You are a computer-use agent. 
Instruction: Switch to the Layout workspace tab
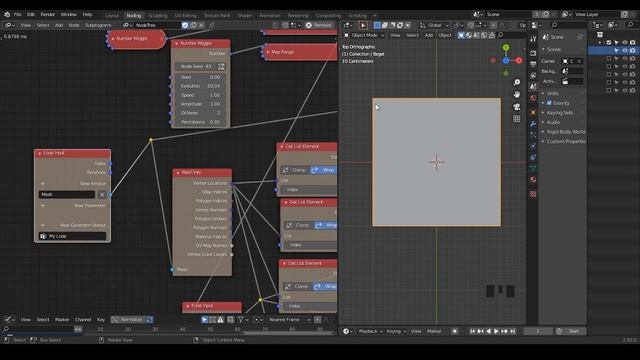click(111, 16)
